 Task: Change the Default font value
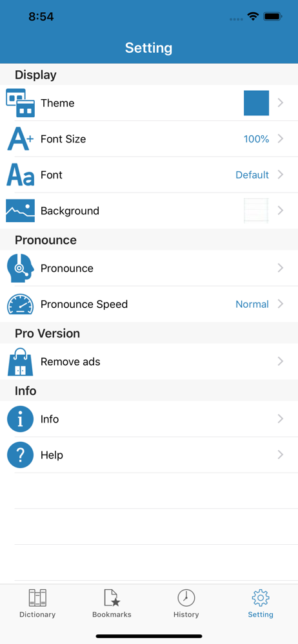252,175
